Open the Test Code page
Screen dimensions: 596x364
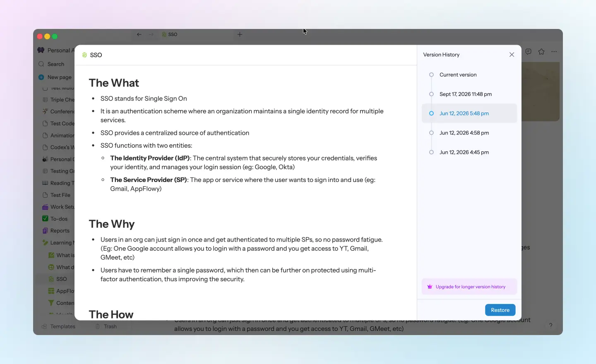tap(58, 124)
